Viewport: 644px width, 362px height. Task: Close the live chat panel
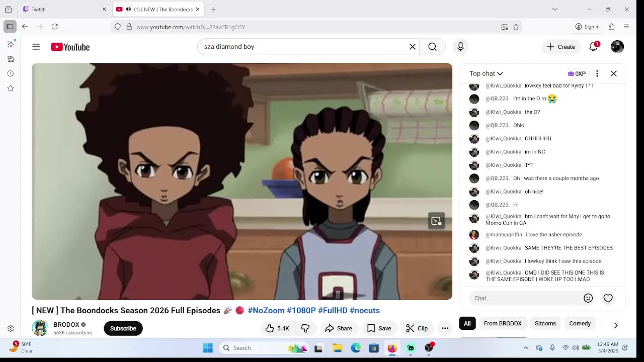click(614, 73)
